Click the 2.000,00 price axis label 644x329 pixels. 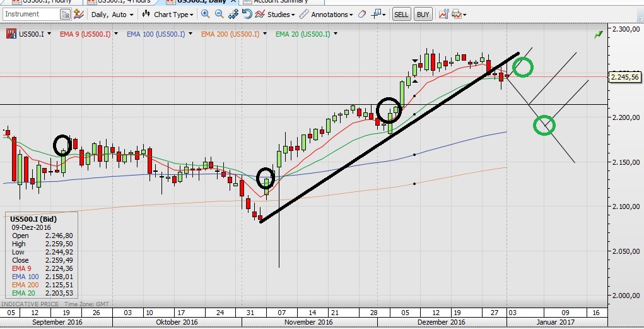pos(626,296)
